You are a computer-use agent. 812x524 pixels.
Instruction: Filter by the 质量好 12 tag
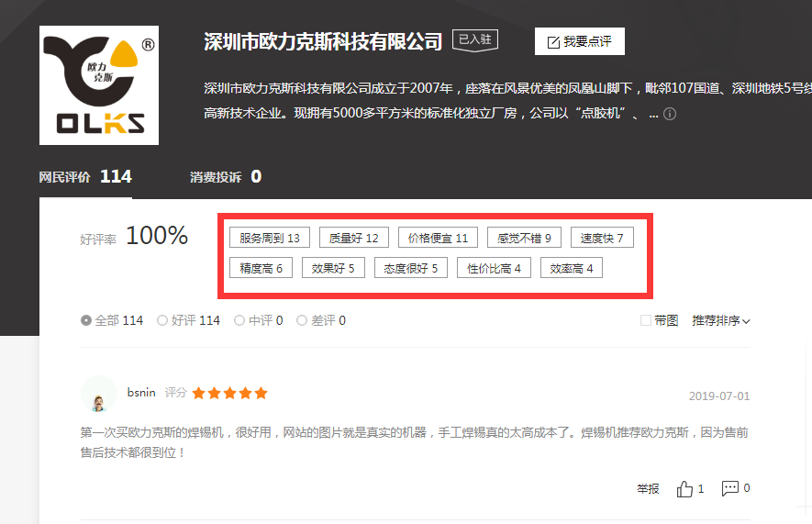point(353,239)
